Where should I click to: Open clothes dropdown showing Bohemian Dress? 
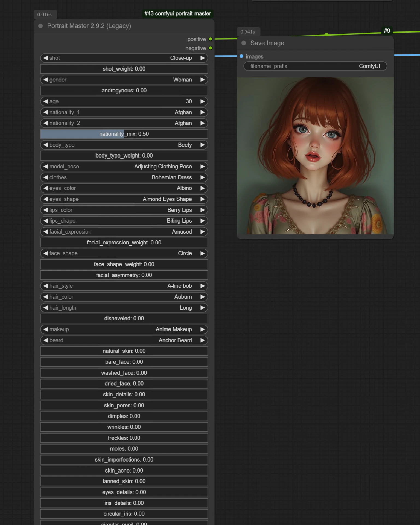click(124, 177)
